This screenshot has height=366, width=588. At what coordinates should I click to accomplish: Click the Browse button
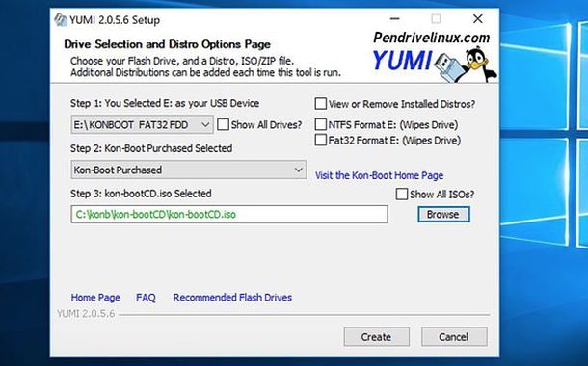coord(443,214)
